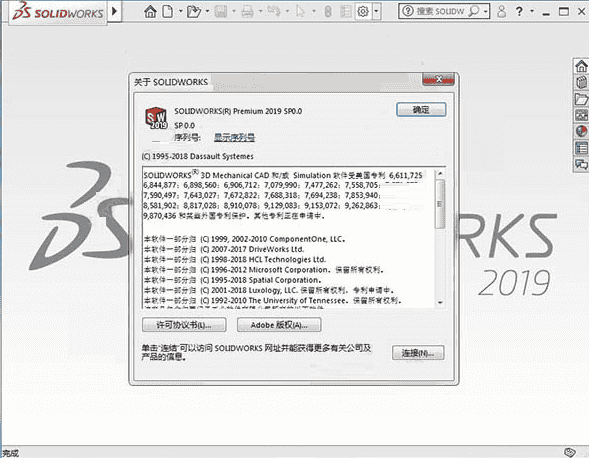Expand the Save dropdown arrow
589x458 pixels.
click(234, 12)
